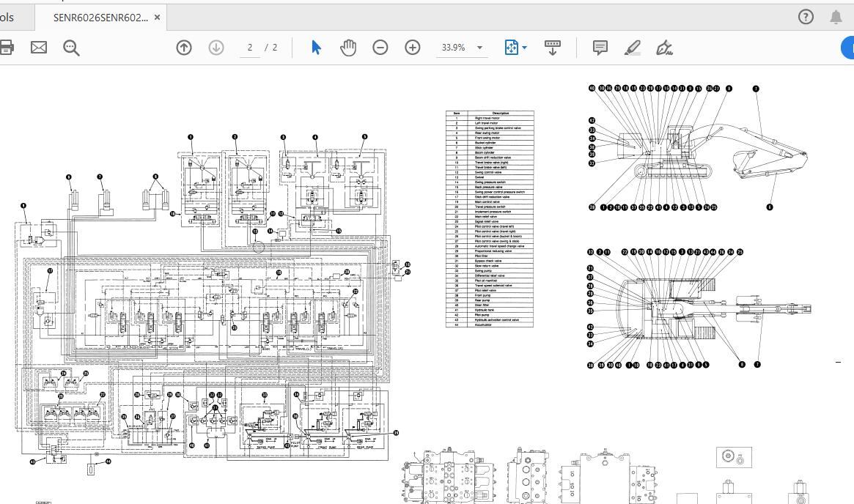Open the notifications bell
Image resolution: width=854 pixels, height=504 pixels.
click(836, 17)
